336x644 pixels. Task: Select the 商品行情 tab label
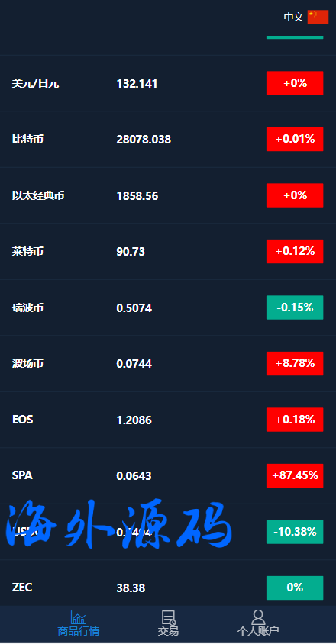pos(78,631)
